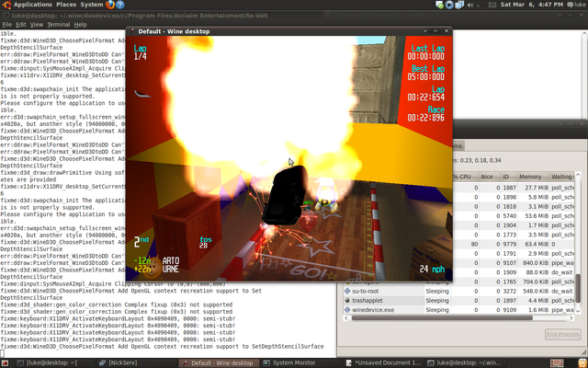Click the scroll-down arrow of process list
The height and width of the screenshot is (368, 588).
[x=578, y=311]
